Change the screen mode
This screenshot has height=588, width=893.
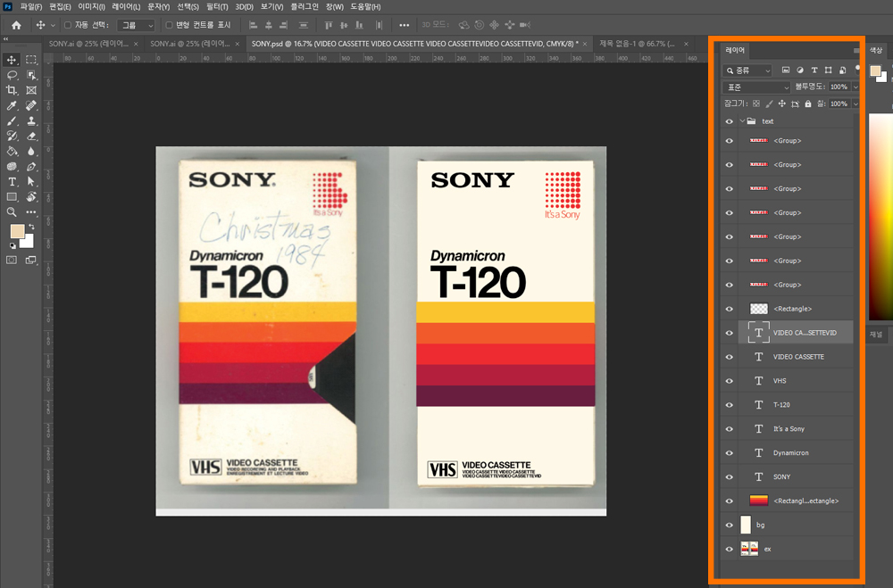click(30, 261)
